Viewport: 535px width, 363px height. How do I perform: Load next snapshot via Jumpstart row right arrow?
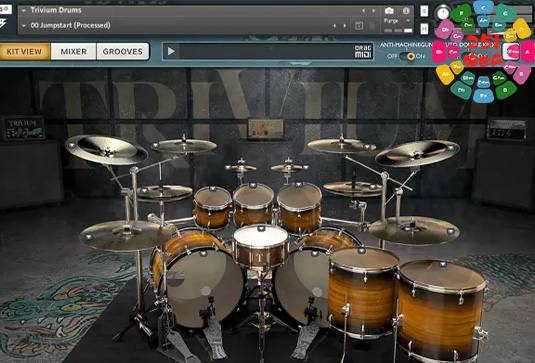345,26
